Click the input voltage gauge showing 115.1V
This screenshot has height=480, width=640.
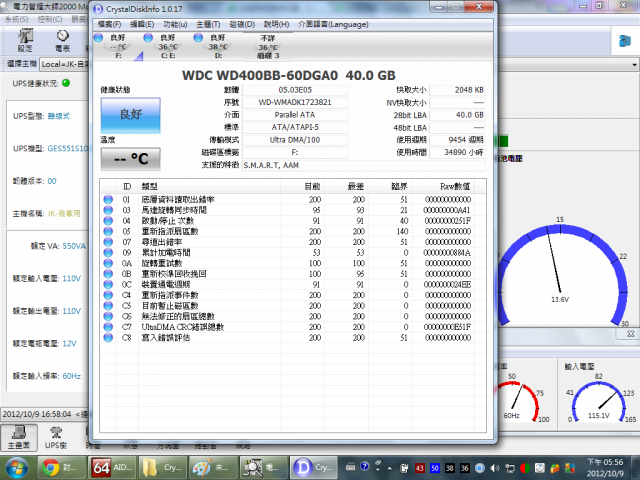click(598, 401)
